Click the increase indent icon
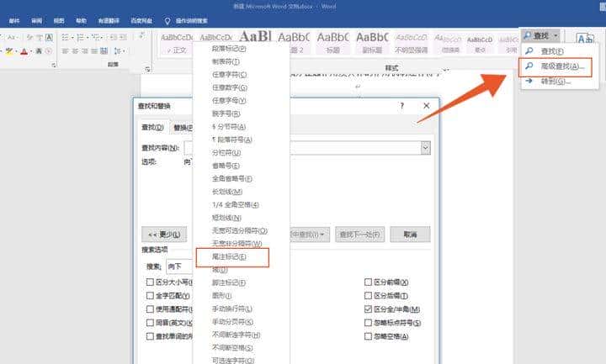 click(123, 38)
